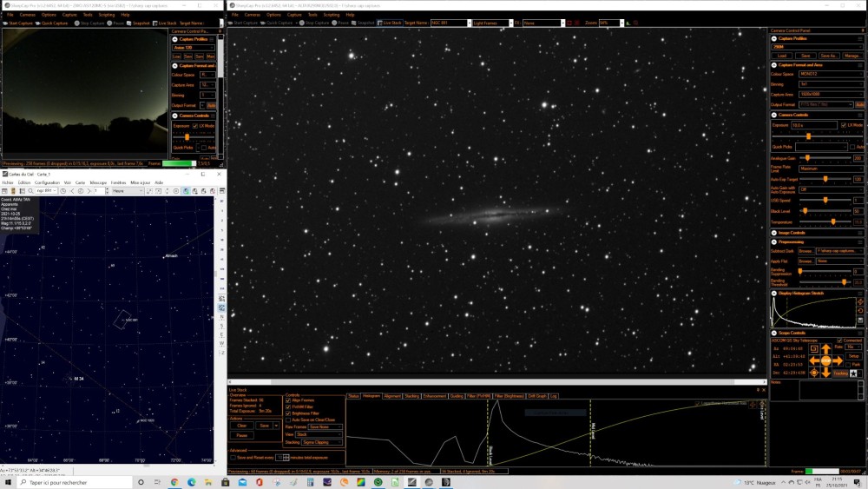Switch to Enhancement tab in Live Stack
The image size is (868, 489).
435,397
